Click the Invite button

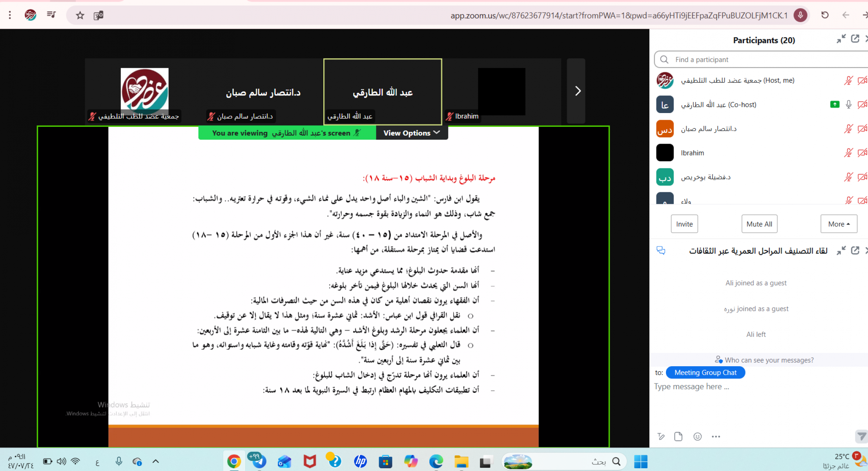point(684,224)
